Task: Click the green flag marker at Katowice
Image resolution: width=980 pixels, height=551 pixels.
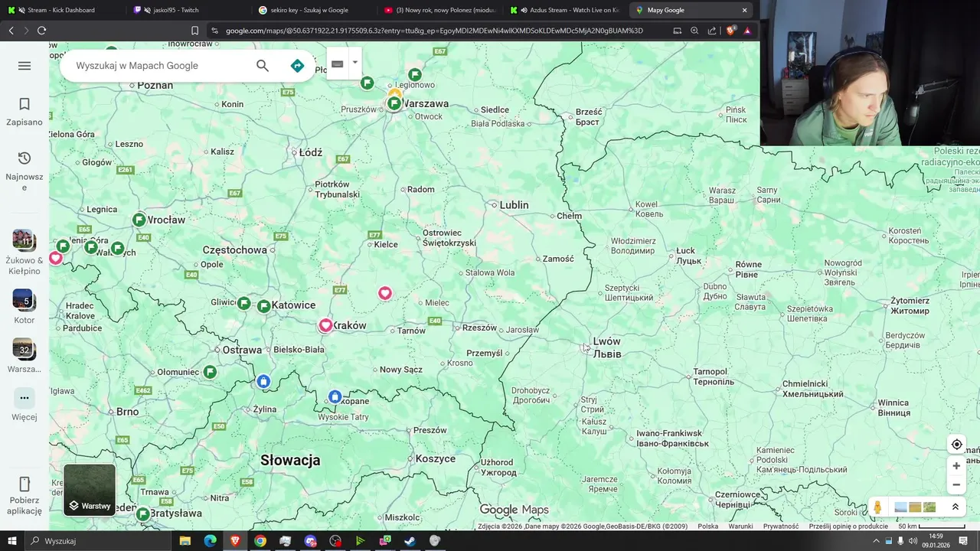Action: click(x=264, y=306)
